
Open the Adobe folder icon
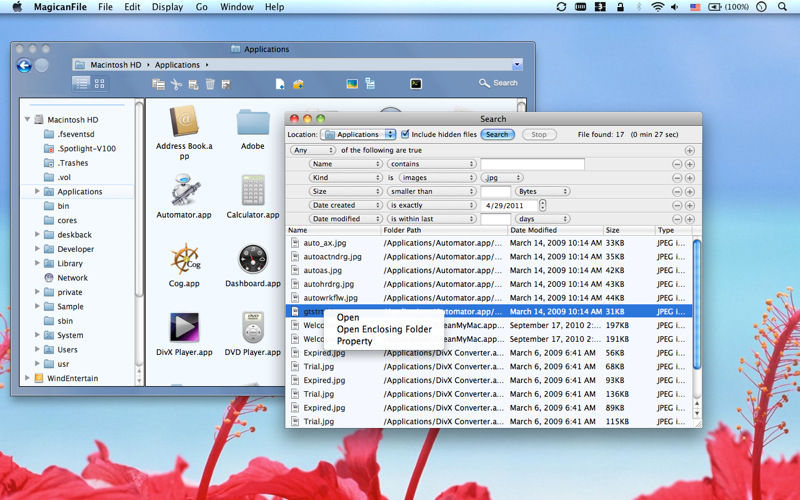pos(253,122)
